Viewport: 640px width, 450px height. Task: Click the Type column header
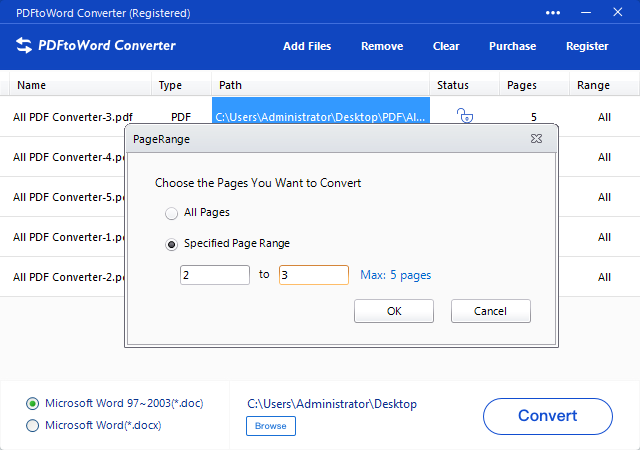coord(182,85)
